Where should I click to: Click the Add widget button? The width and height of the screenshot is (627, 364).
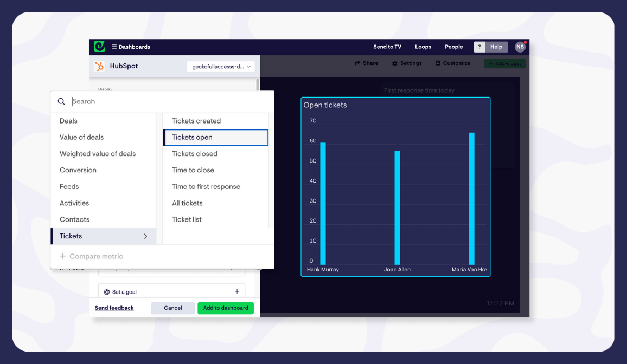504,63
